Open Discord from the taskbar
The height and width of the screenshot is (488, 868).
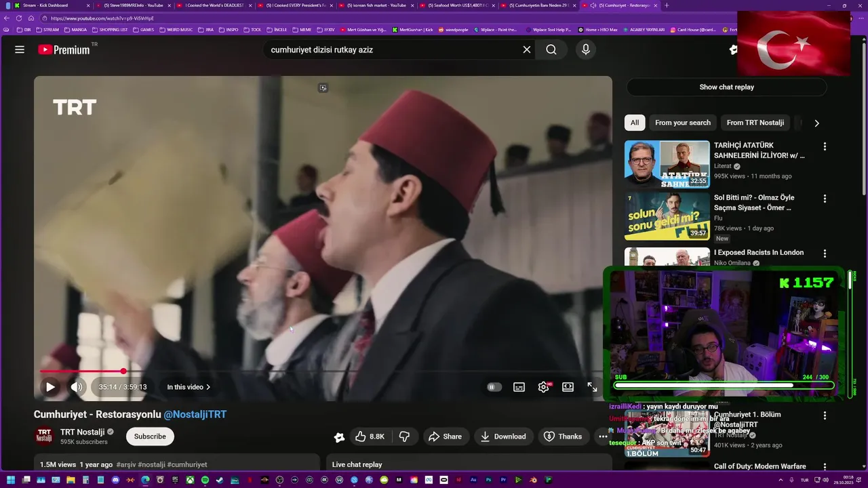pyautogui.click(x=115, y=480)
